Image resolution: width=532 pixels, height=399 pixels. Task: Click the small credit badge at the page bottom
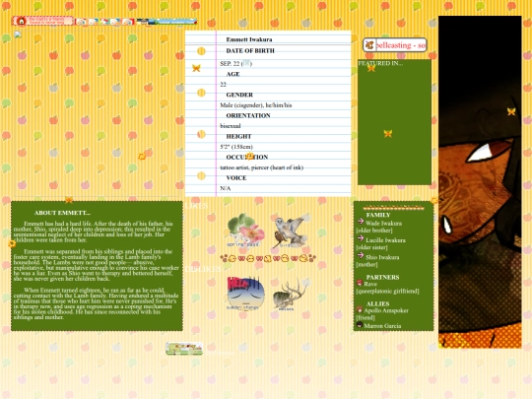pyautogui.click(x=184, y=349)
